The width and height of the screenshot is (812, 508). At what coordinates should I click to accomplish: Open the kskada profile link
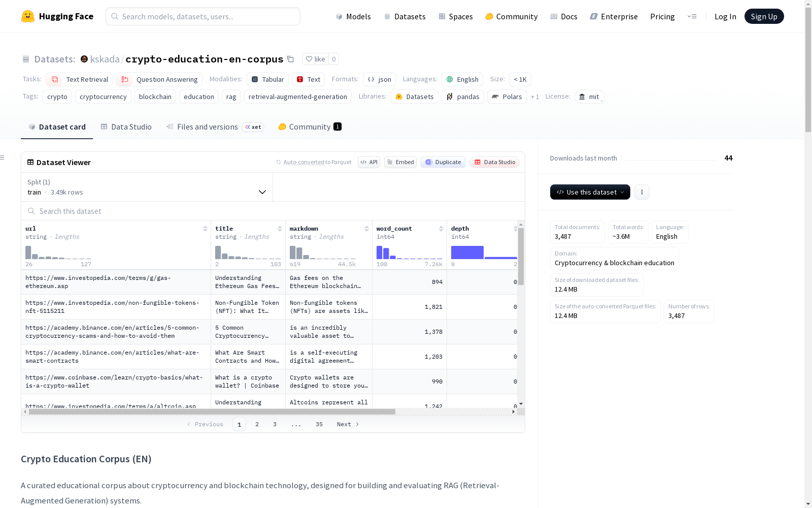point(105,59)
